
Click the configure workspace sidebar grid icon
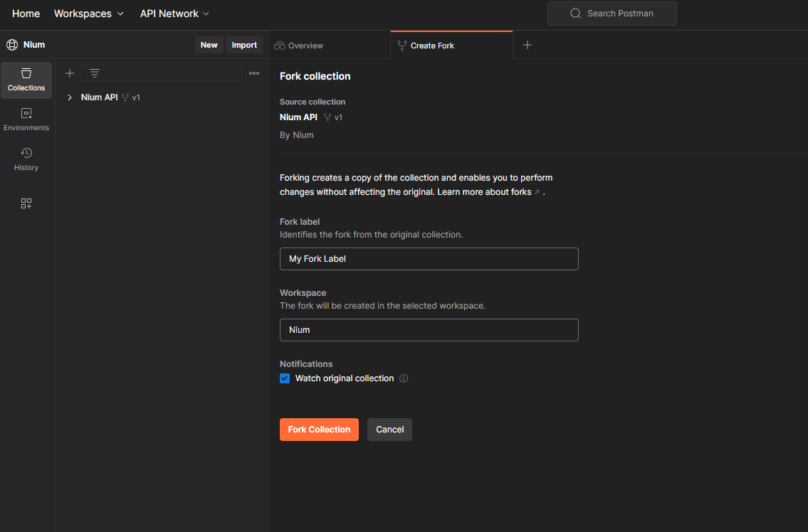(26, 203)
